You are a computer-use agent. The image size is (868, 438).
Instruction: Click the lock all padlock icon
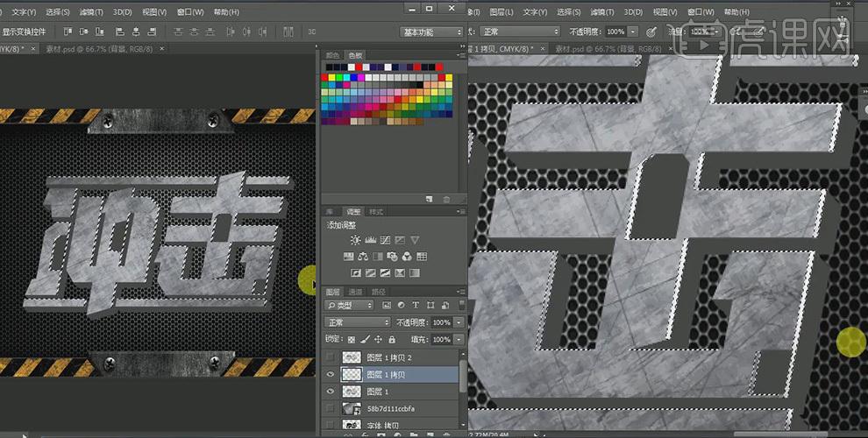tap(392, 339)
